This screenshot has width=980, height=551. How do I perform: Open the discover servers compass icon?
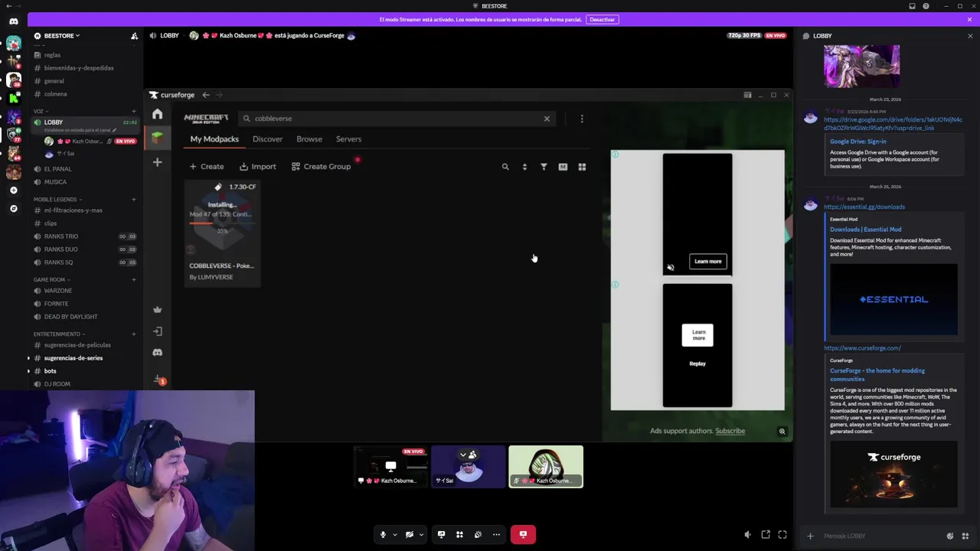[13, 208]
